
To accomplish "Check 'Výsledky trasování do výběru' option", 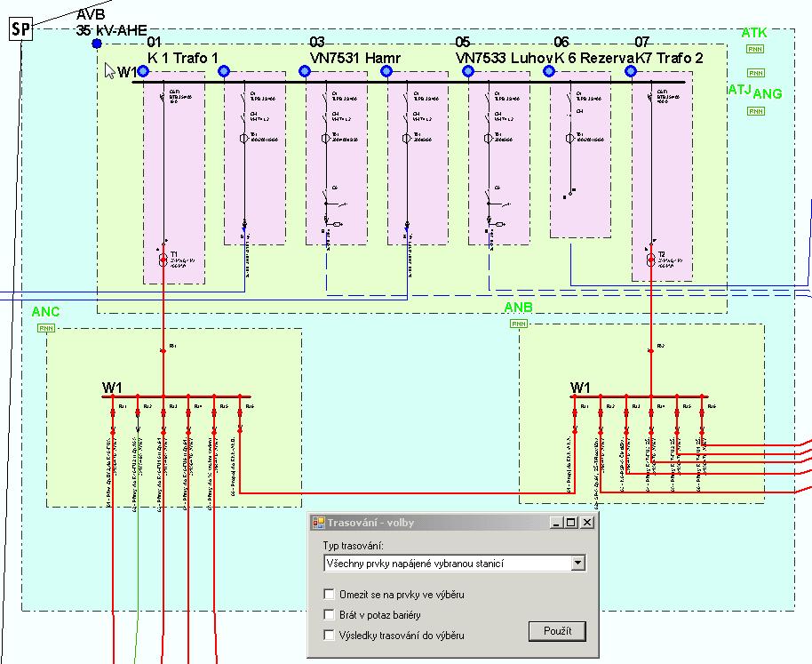I will 329,635.
